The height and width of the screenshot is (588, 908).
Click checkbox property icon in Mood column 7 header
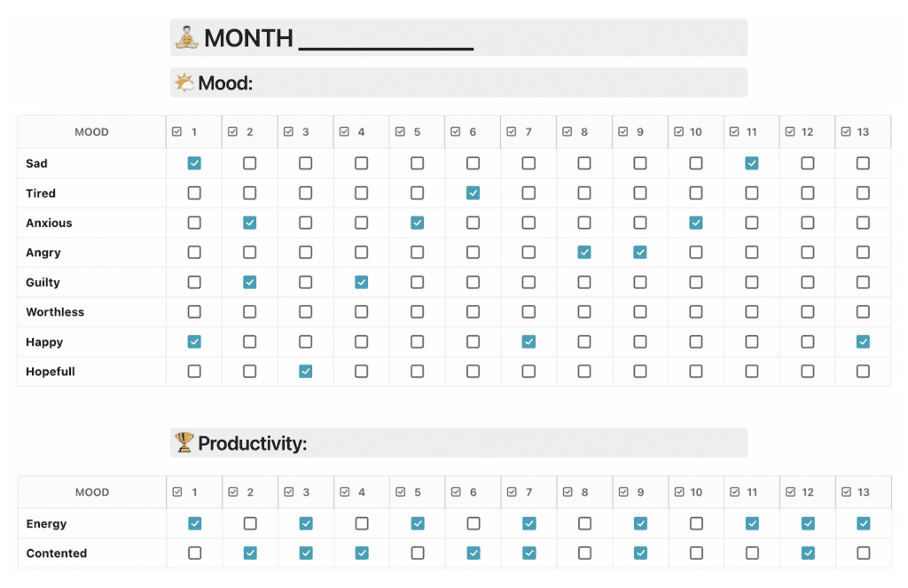tap(512, 131)
